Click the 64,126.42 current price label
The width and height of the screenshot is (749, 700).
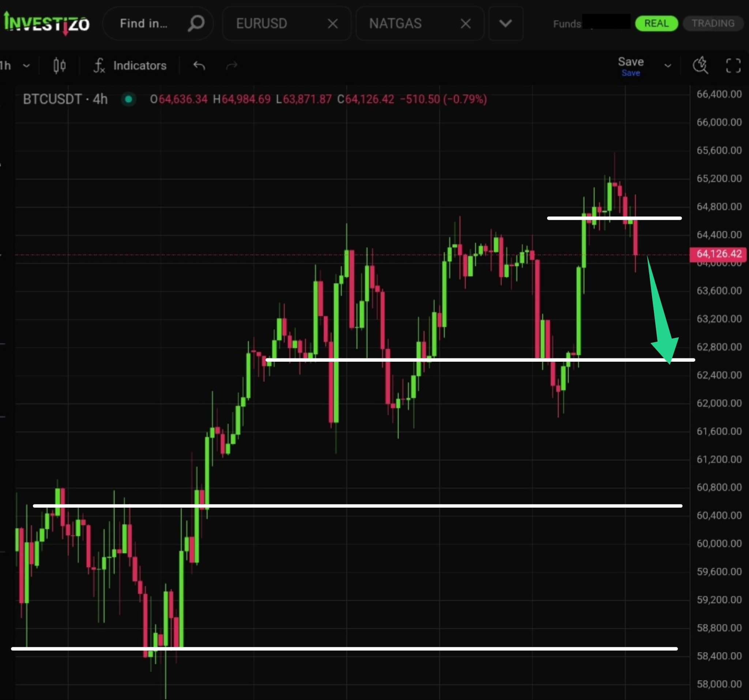click(718, 254)
